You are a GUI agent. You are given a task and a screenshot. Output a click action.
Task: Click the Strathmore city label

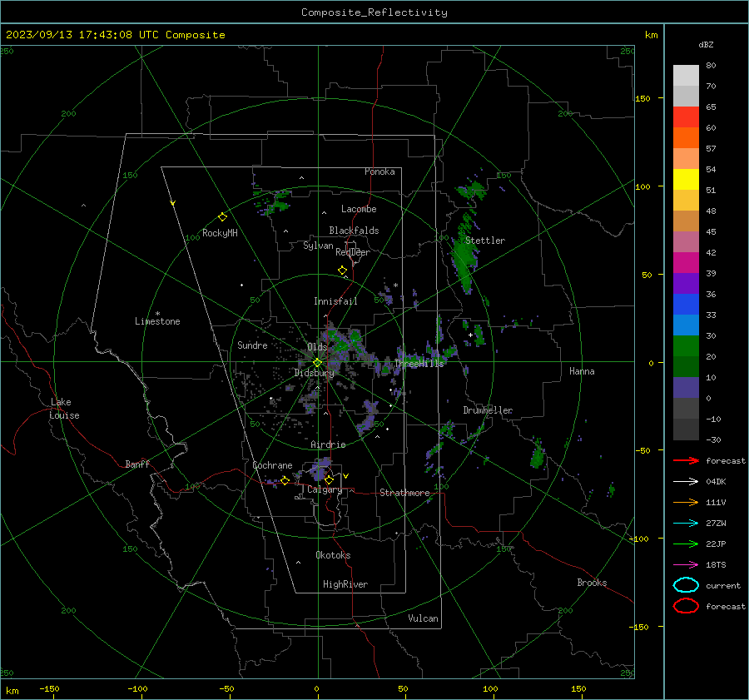tap(404, 493)
